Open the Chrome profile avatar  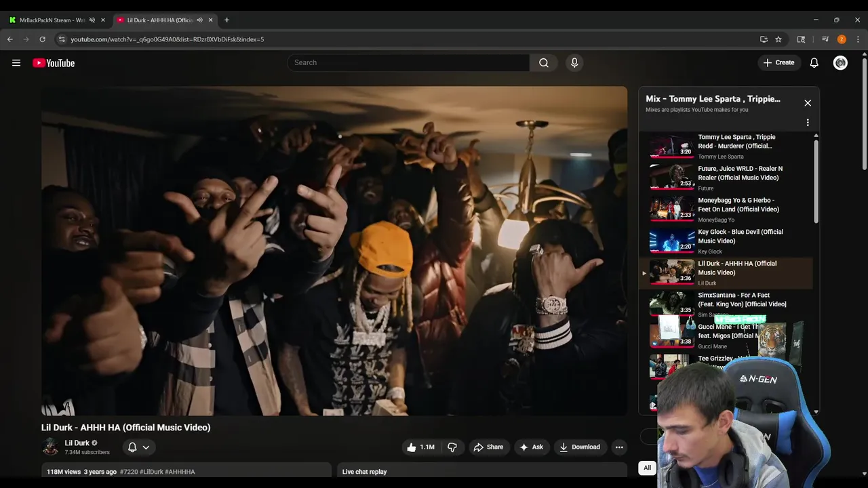pyautogui.click(x=842, y=39)
